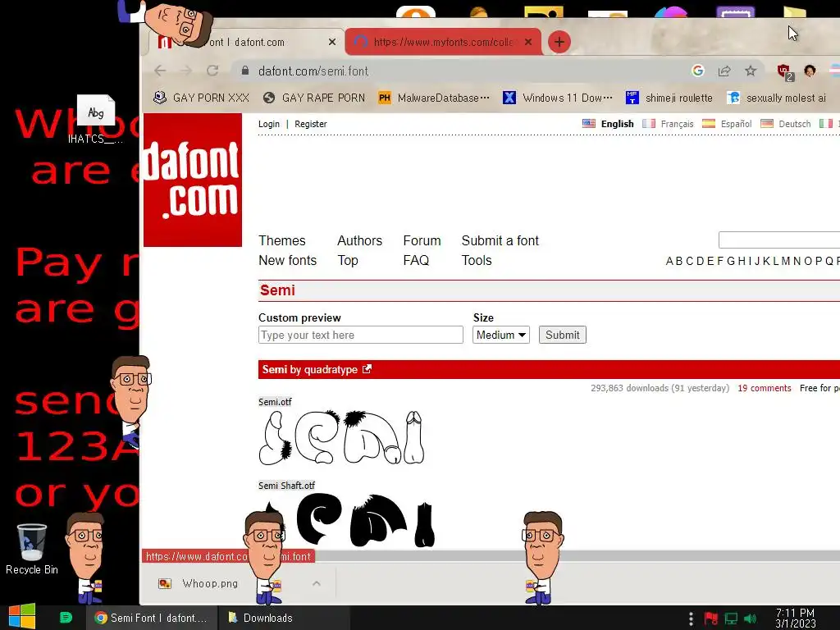
Task: Open the Tools page
Action: [x=477, y=260]
